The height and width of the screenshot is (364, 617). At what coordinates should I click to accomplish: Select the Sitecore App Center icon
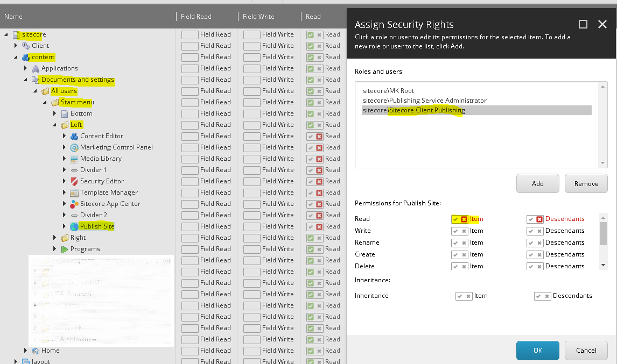[74, 204]
